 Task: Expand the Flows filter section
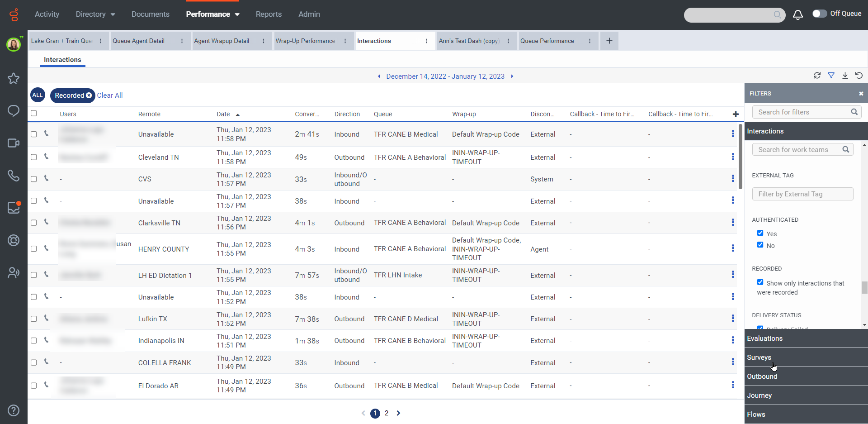(806, 414)
